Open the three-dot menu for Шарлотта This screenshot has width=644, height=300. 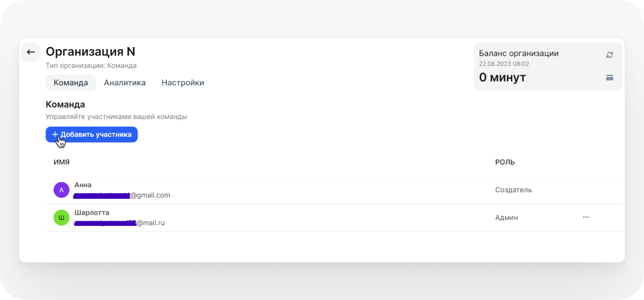(x=586, y=217)
